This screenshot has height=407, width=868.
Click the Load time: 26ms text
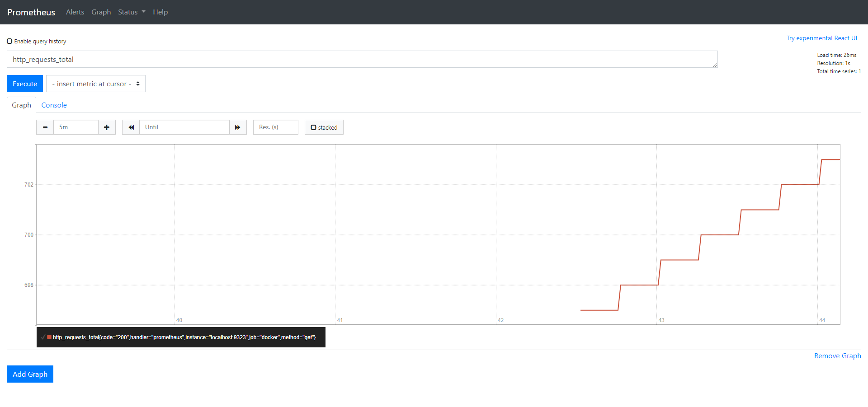pos(836,55)
